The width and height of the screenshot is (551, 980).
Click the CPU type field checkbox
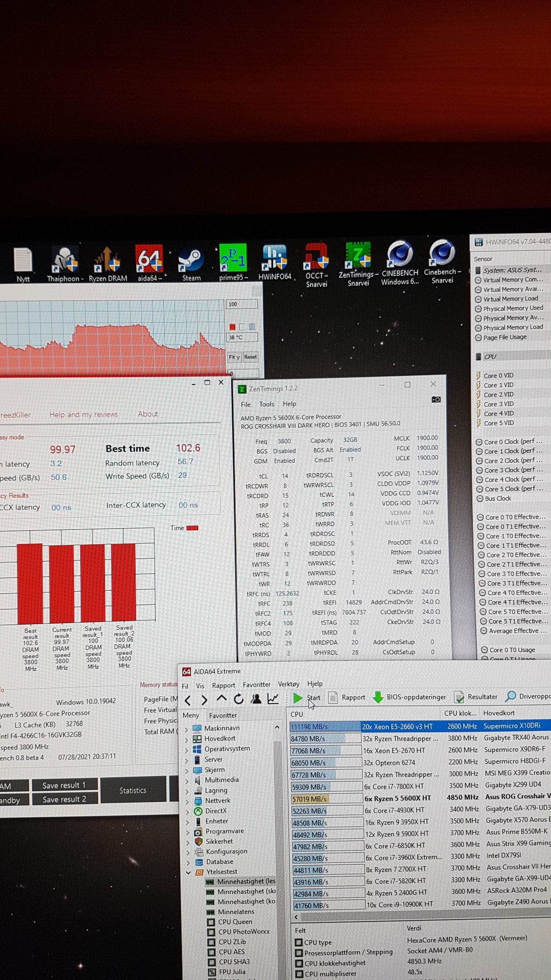pyautogui.click(x=298, y=942)
